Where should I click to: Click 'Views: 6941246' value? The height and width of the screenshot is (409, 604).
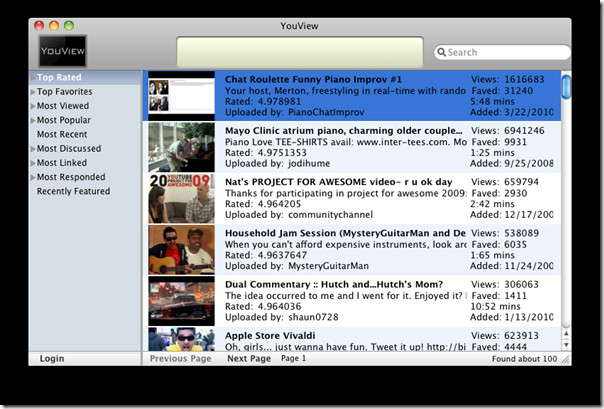click(x=508, y=131)
